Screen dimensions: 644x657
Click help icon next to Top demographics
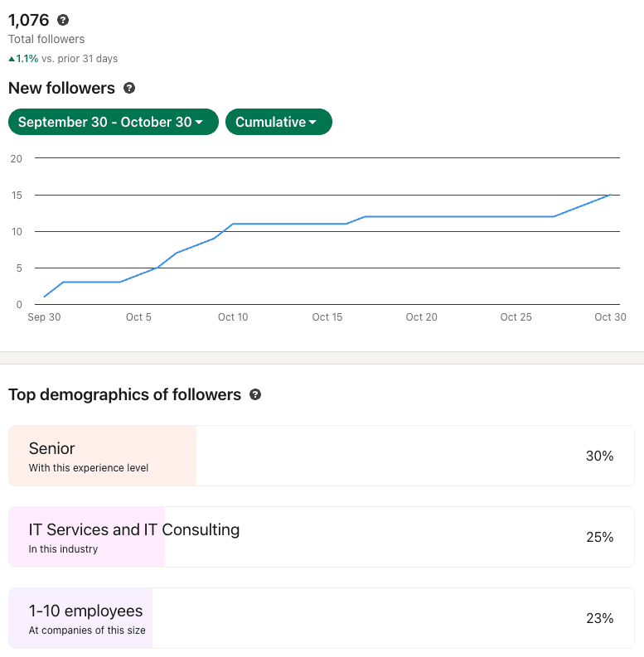point(255,394)
